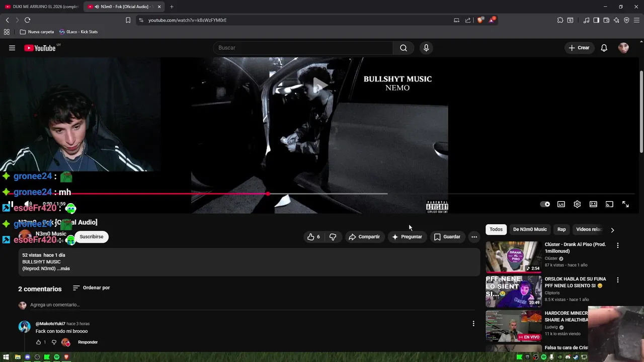Open options on MakotoYuki7 comment

[473, 324]
